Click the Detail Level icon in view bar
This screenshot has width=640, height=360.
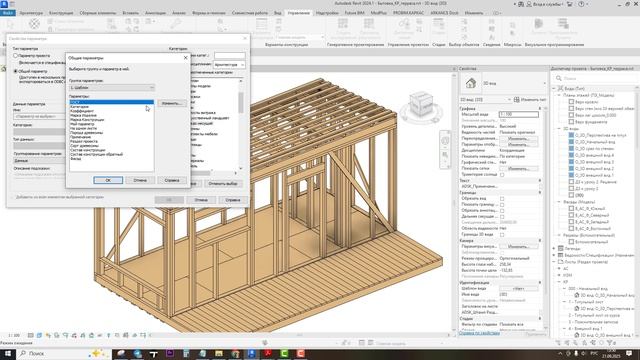point(31,335)
